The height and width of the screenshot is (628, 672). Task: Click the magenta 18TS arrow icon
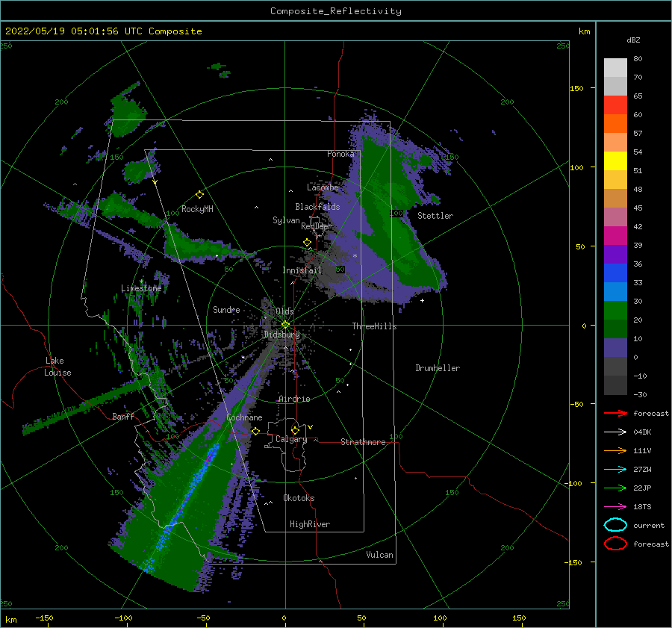point(615,507)
